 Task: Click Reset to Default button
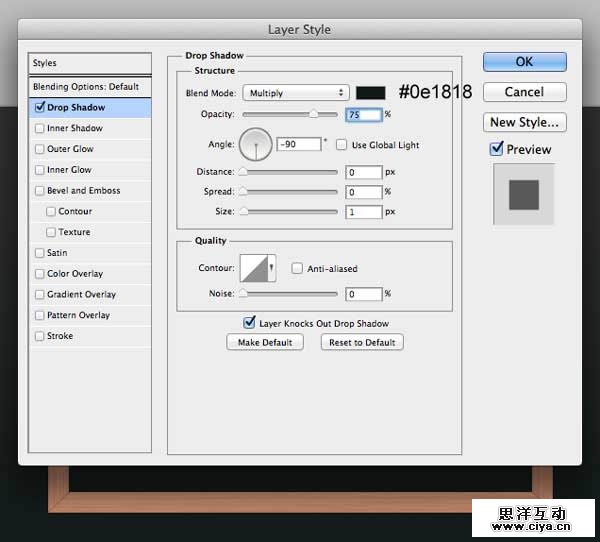click(x=362, y=342)
